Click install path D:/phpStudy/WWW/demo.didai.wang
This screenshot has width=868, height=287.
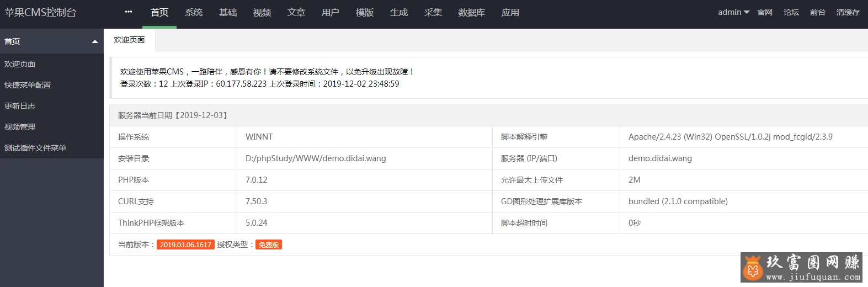316,158
